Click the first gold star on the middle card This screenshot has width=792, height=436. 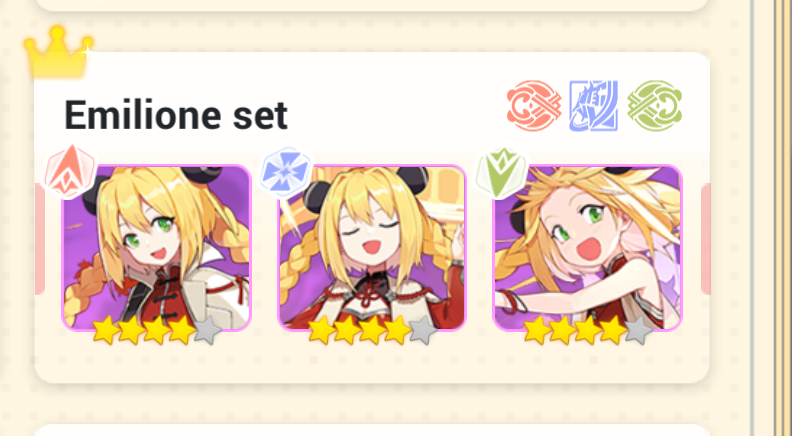(321, 330)
